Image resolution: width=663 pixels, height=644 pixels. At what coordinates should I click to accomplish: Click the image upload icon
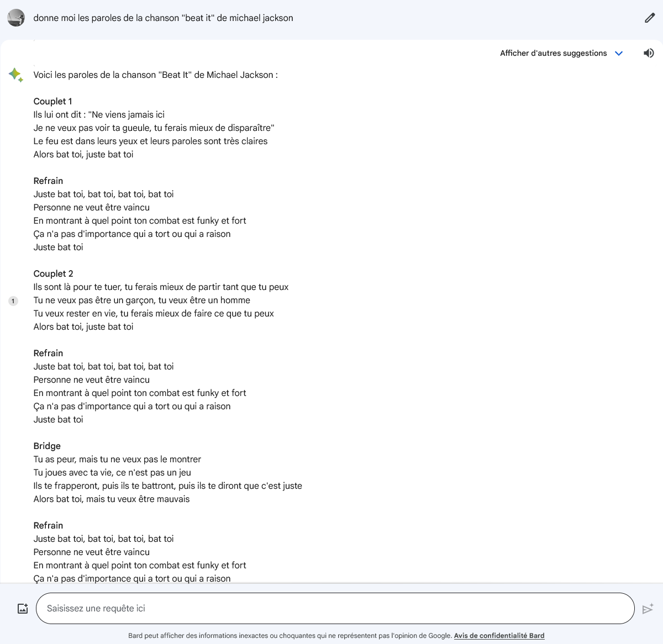[x=23, y=609]
